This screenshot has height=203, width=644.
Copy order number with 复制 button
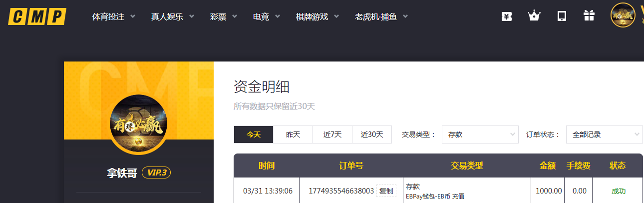pyautogui.click(x=386, y=191)
